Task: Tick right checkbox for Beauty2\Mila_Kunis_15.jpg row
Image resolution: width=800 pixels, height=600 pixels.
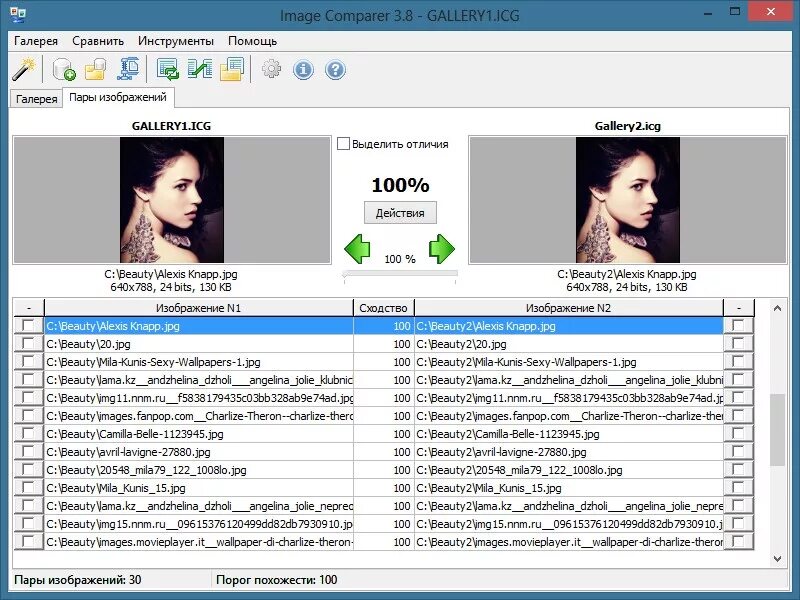Action: [738, 488]
